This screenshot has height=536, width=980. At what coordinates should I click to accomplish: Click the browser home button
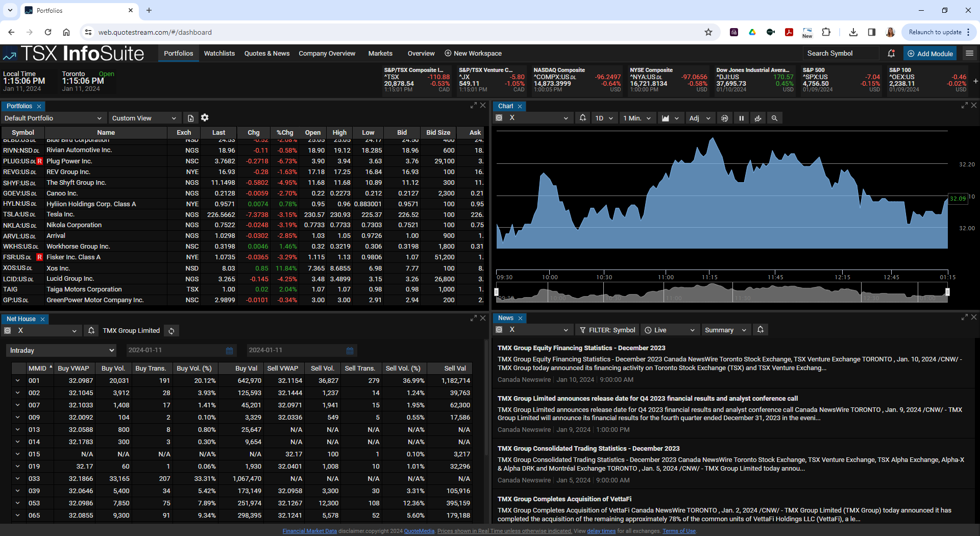[66, 32]
